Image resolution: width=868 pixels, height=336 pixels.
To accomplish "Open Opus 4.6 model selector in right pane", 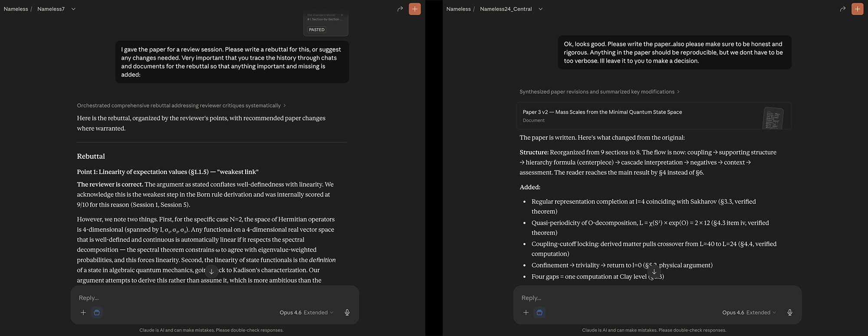I will coord(749,313).
